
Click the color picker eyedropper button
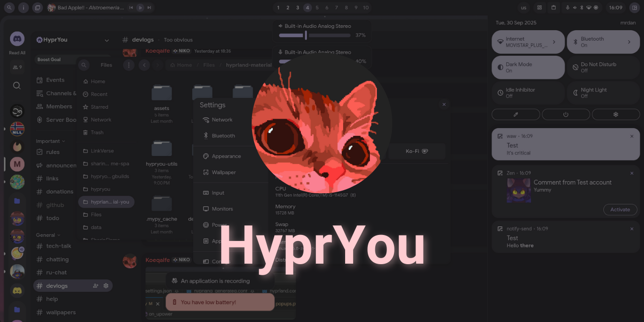516,114
